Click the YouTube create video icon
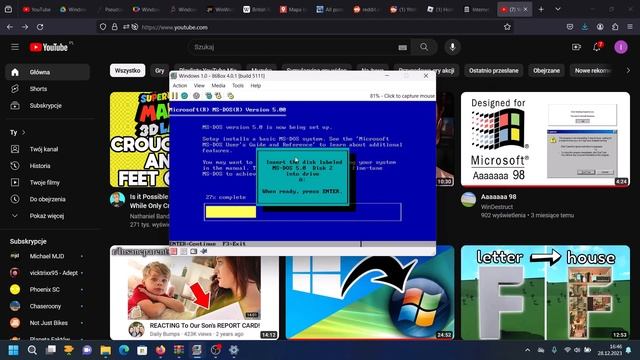The width and height of the screenshot is (640, 360). point(576,47)
